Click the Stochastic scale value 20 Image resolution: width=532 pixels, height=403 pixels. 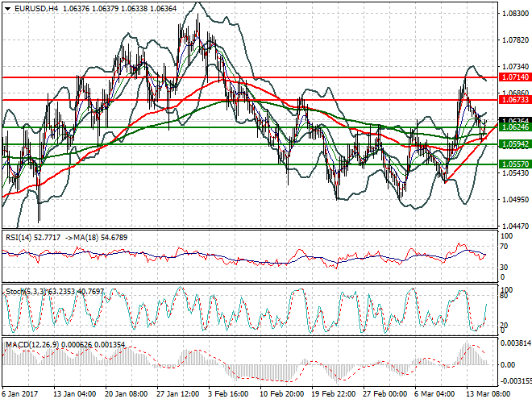pos(505,325)
